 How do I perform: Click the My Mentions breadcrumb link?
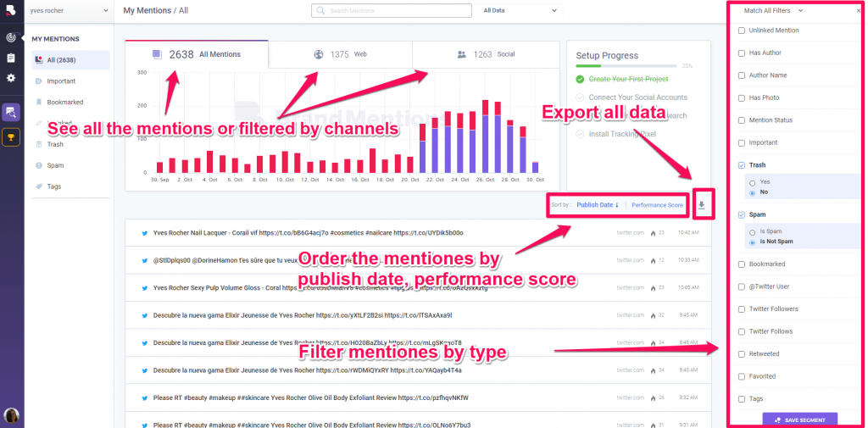coord(147,10)
